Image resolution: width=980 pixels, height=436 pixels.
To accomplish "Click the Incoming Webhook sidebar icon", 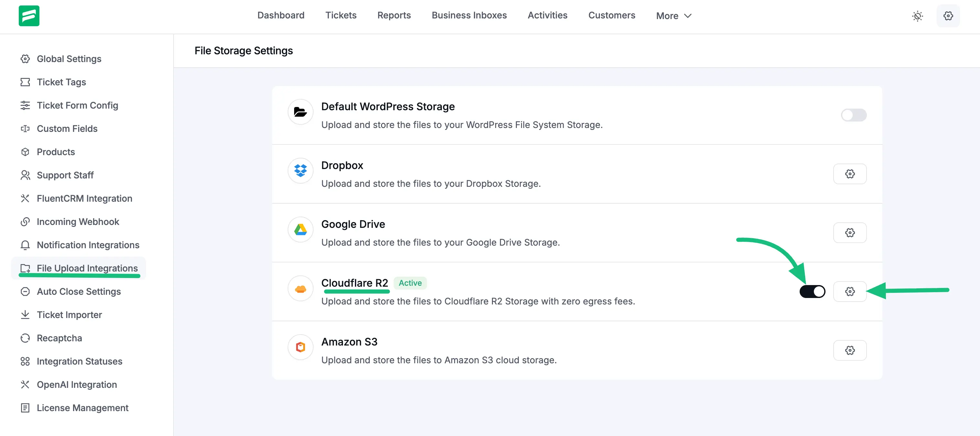I will [25, 221].
